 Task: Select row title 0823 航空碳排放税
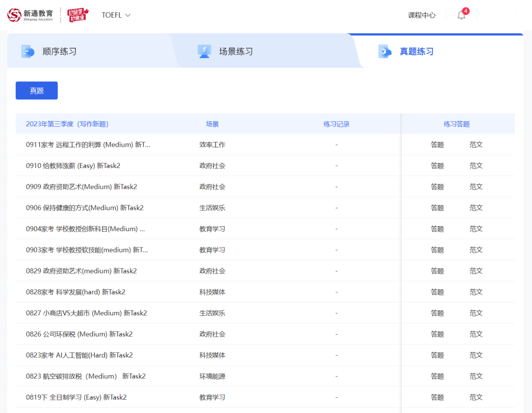coord(86,376)
